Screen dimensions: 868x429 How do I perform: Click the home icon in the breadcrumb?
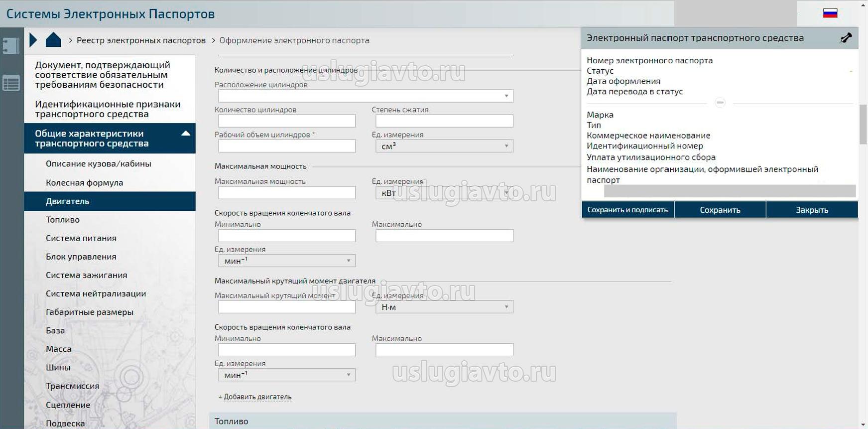click(x=53, y=40)
